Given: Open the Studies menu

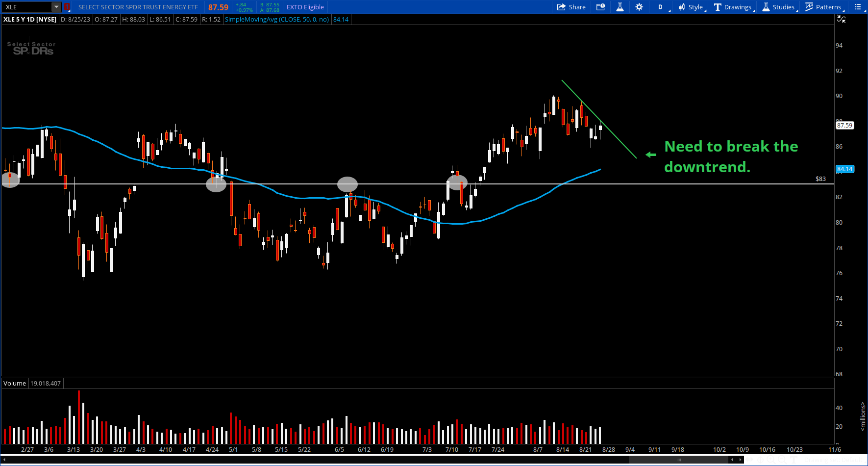Looking at the screenshot, I should [x=779, y=7].
